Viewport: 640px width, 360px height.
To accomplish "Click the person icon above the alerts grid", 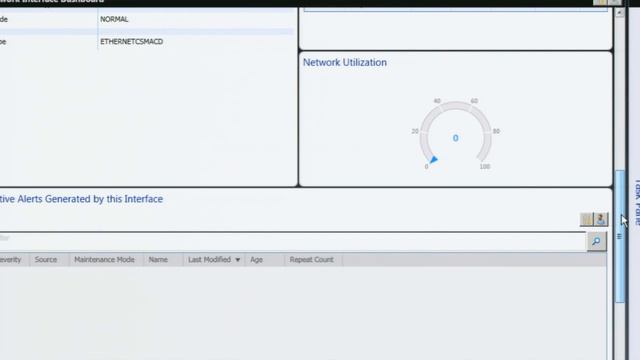I will pyautogui.click(x=601, y=219).
